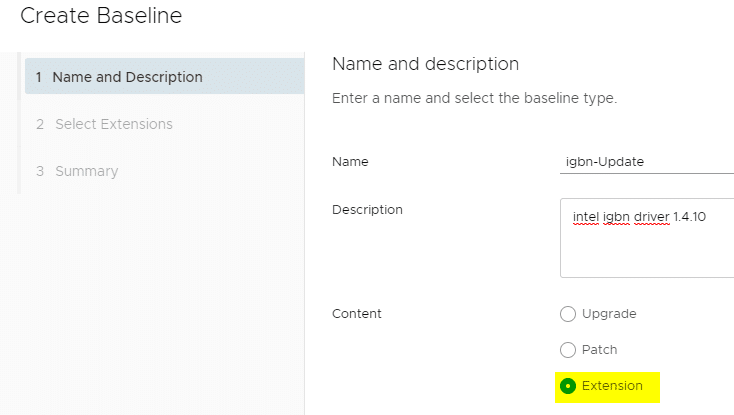Click the highlighted Extension label text
Viewport: 734px width, 415px height.
(x=612, y=386)
